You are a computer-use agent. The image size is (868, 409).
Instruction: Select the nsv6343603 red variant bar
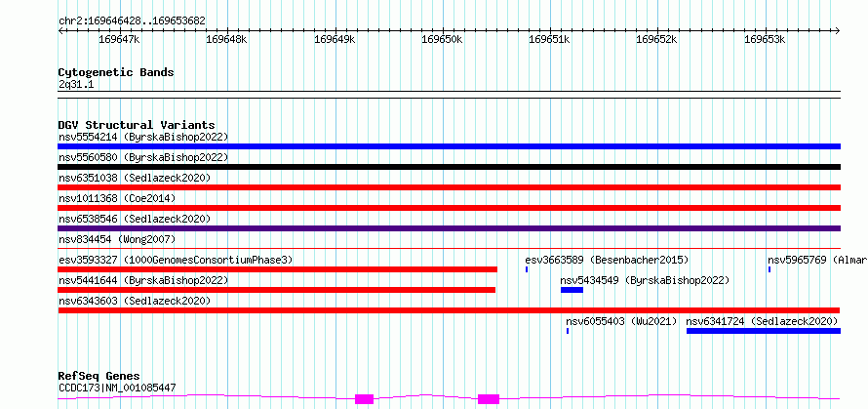pyautogui.click(x=449, y=310)
